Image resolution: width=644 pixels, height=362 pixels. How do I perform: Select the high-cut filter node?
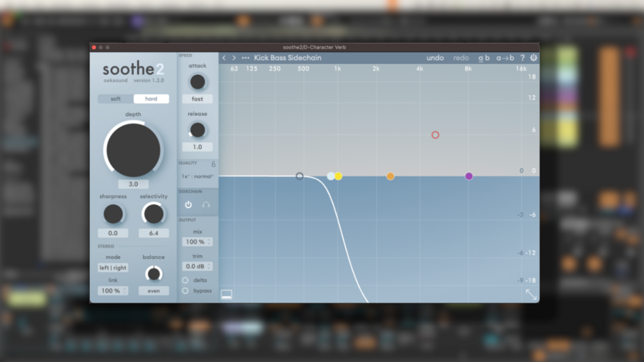click(x=299, y=176)
